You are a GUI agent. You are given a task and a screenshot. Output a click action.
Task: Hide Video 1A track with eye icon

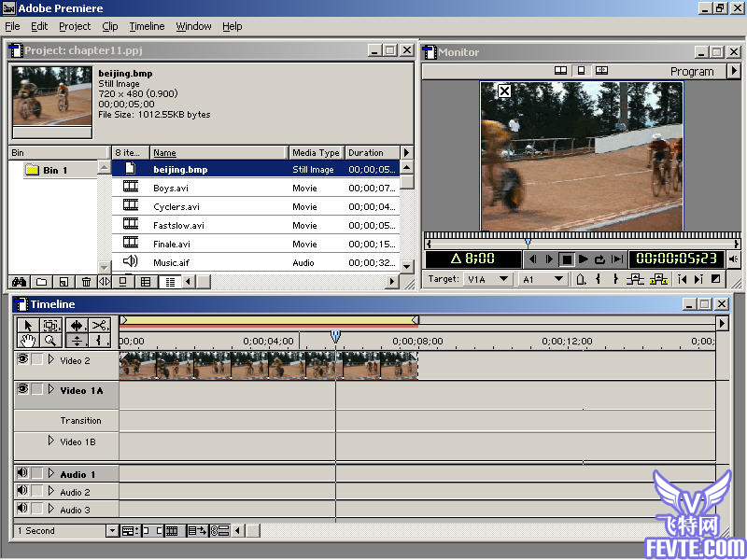pyautogui.click(x=22, y=389)
